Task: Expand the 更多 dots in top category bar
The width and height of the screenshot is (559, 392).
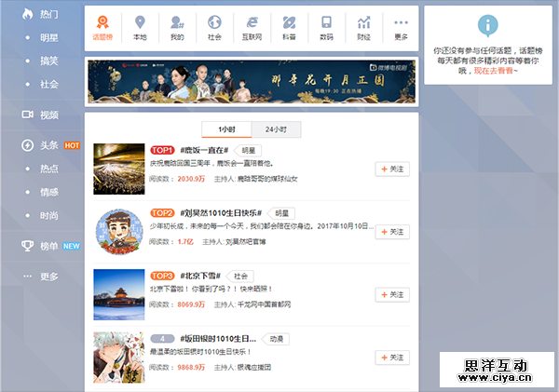Action: tap(401, 28)
